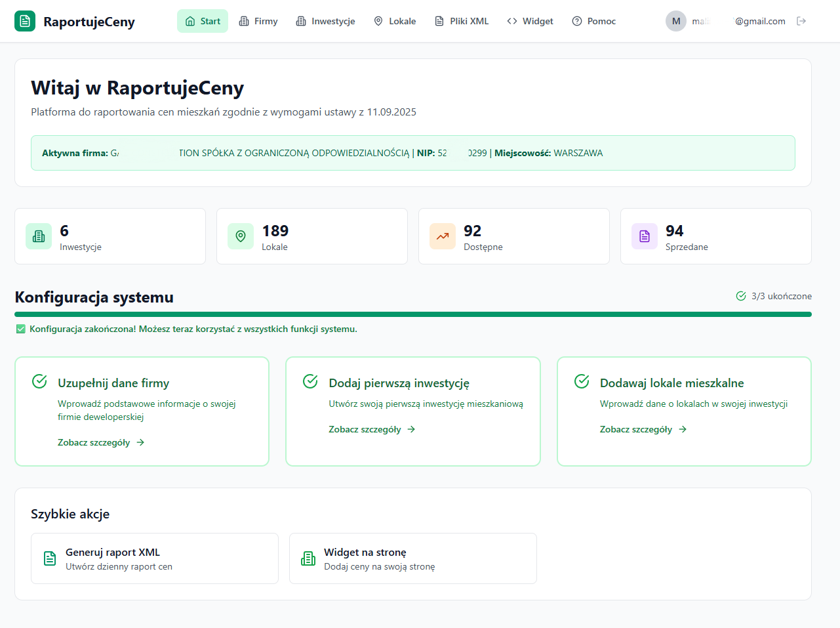Screen dimensions: 840x628
Task: Open the Pomoc help link
Action: pos(593,21)
